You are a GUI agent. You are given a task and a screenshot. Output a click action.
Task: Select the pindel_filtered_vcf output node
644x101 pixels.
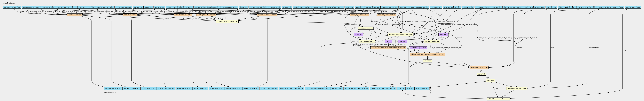[x=217, y=88]
